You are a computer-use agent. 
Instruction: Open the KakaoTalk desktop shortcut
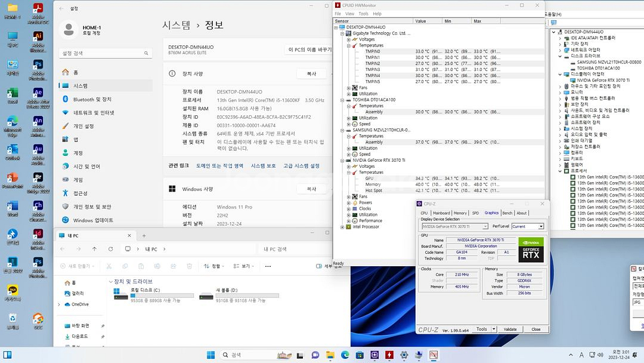[13, 293]
